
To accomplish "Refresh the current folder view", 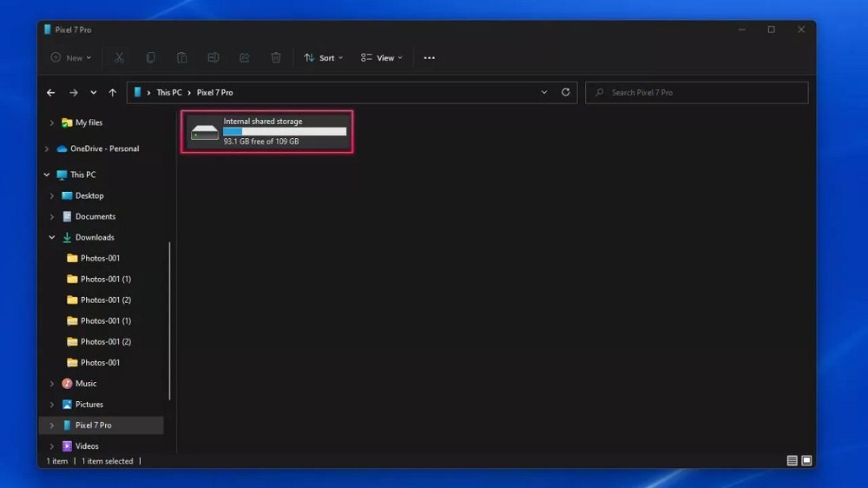I will pyautogui.click(x=566, y=92).
